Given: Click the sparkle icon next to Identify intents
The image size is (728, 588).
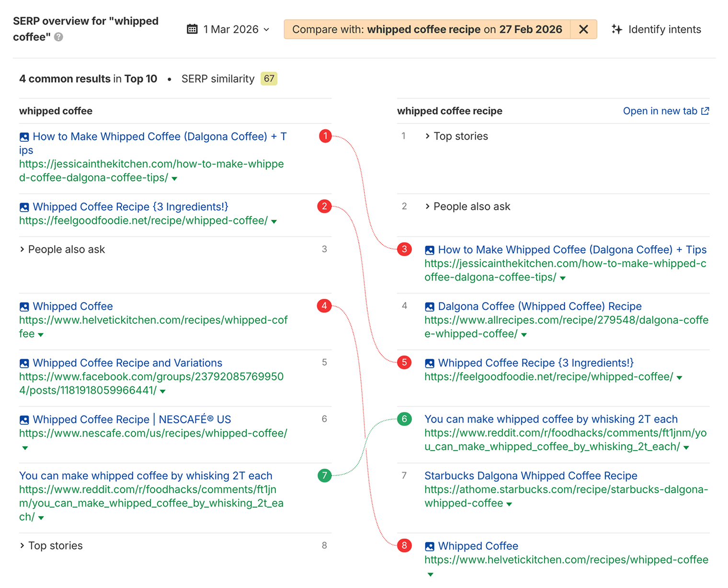Looking at the screenshot, I should [x=617, y=29].
